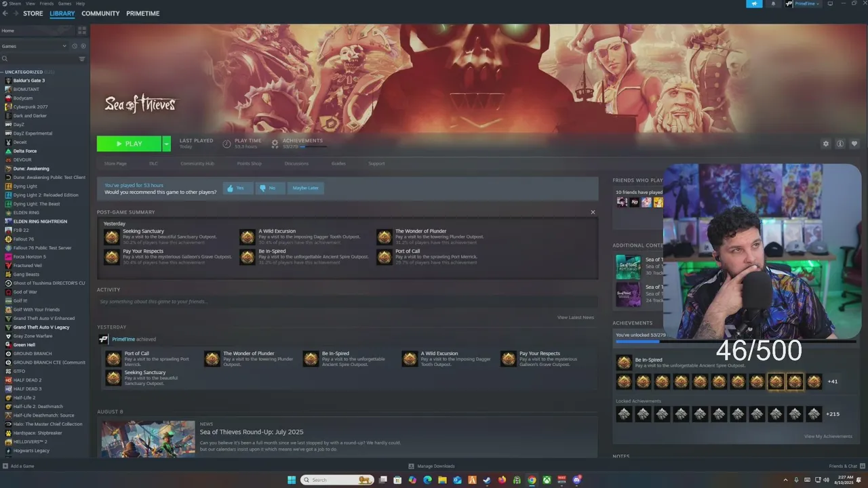Click the No thumbs-down recommendation button
Image resolution: width=868 pixels, height=488 pixels.
[270, 188]
